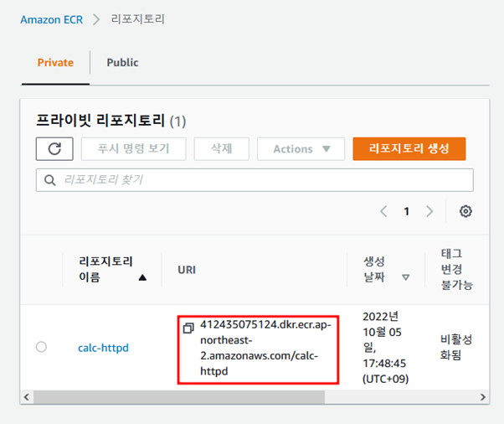Image resolution: width=504 pixels, height=424 pixels.
Task: Switch to the Private tab
Action: click(55, 62)
